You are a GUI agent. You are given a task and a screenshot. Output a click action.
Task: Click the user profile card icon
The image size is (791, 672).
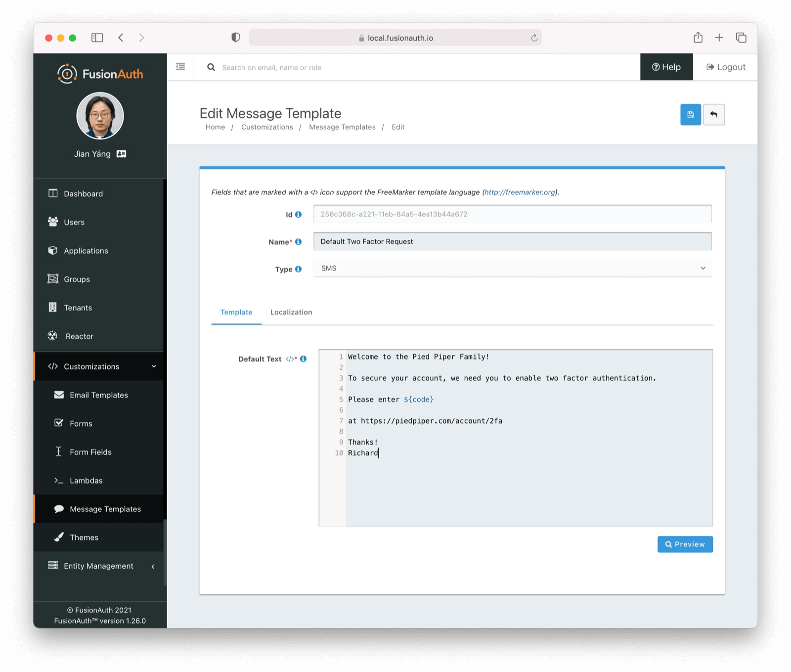pyautogui.click(x=121, y=154)
